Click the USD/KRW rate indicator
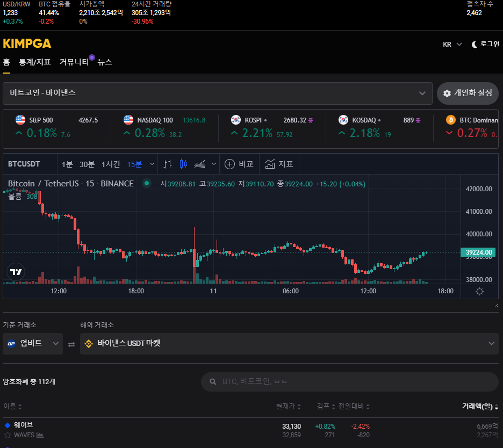 click(x=16, y=13)
